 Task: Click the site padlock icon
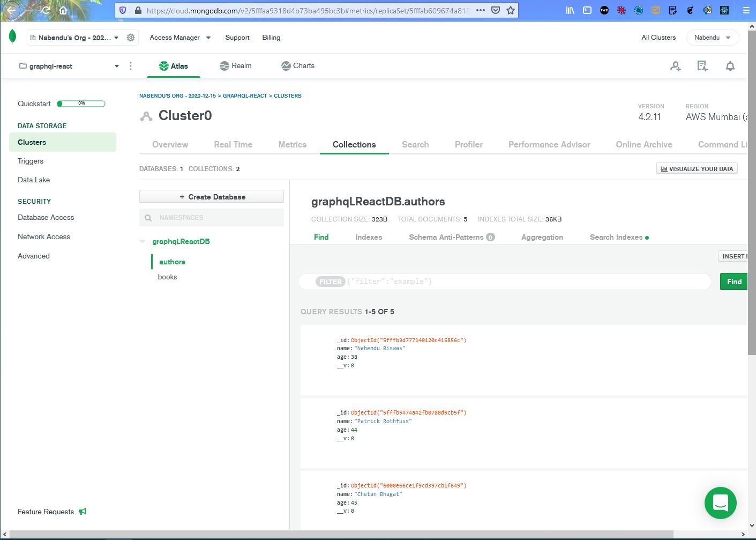click(x=138, y=10)
